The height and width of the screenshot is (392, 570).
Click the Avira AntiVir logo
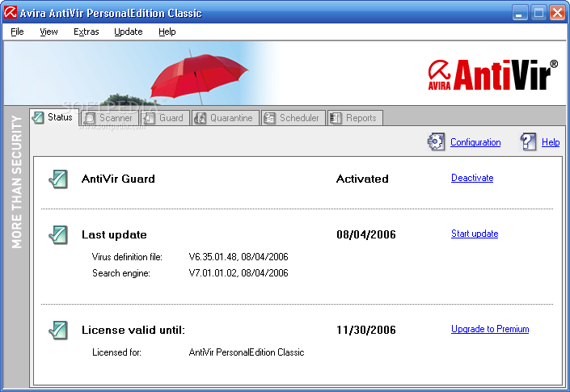point(492,75)
